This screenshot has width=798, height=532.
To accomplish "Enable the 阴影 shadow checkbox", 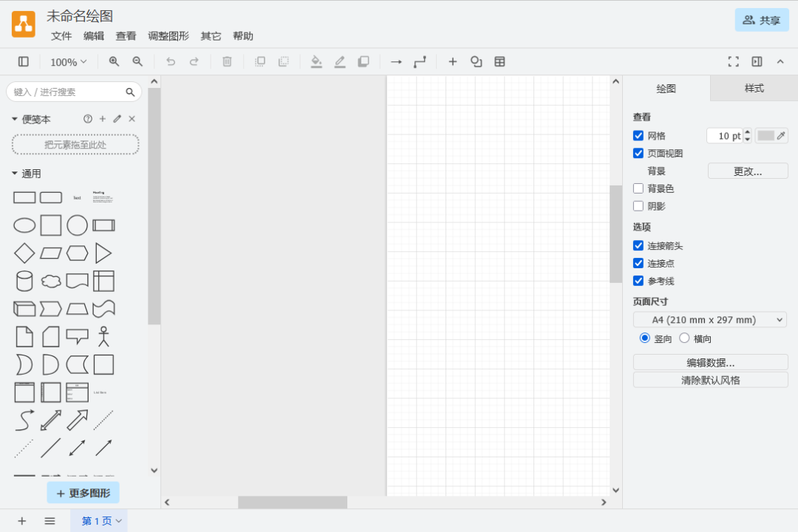I will pyautogui.click(x=638, y=206).
